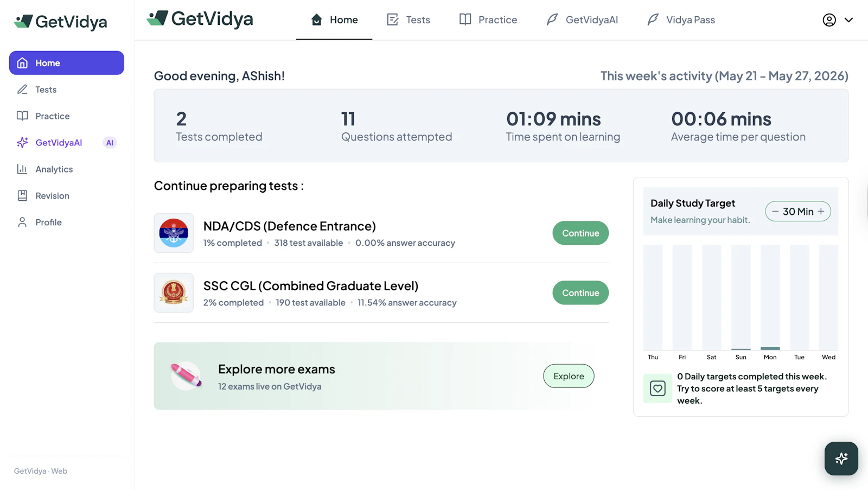The width and height of the screenshot is (868, 490).
Task: Click the AI badge next to GetVidyaAI
Action: coord(110,143)
